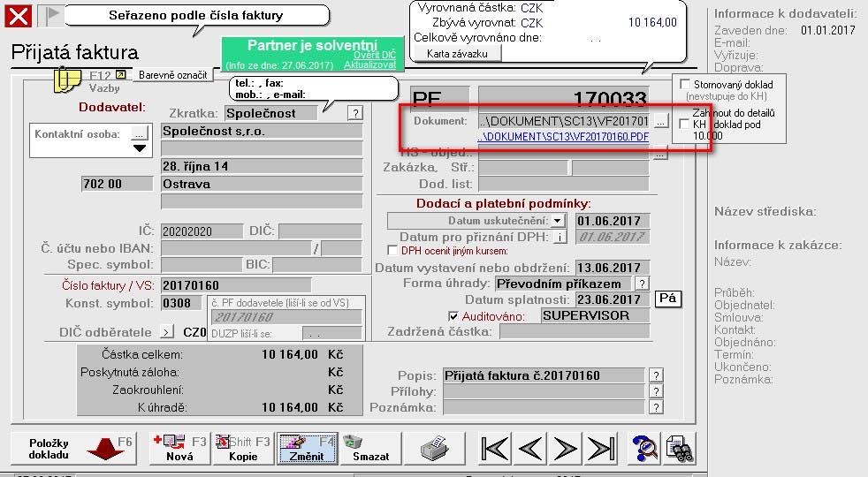Open Vazby links yellow notes icon
This screenshot has height=477, width=868.
(67, 79)
